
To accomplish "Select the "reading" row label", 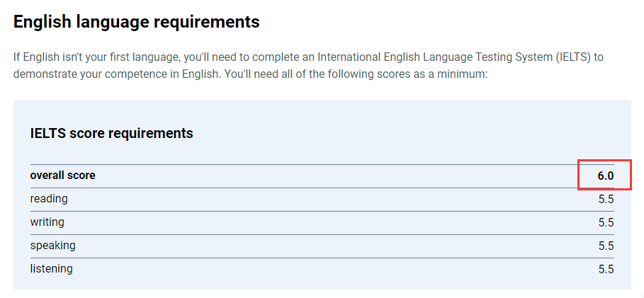I will tap(49, 199).
